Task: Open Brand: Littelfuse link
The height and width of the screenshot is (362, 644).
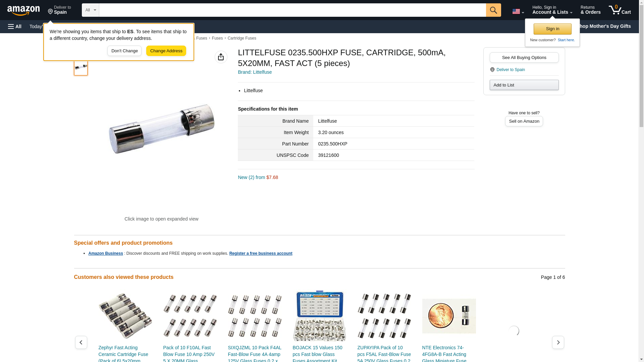Action: click(x=255, y=72)
